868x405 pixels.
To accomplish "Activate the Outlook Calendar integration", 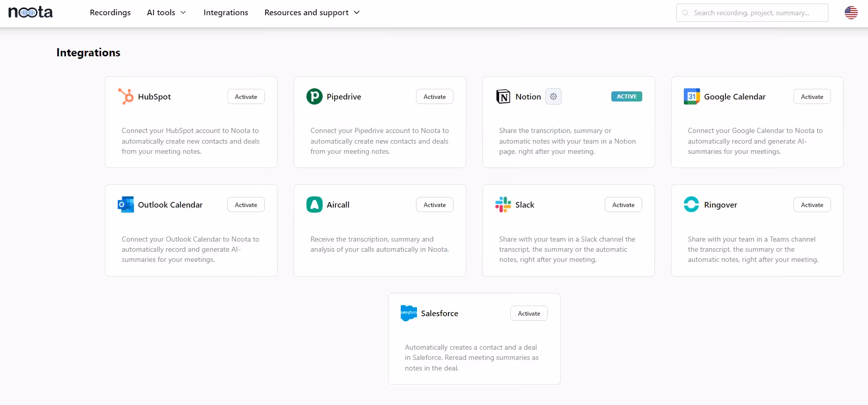I will click(246, 205).
